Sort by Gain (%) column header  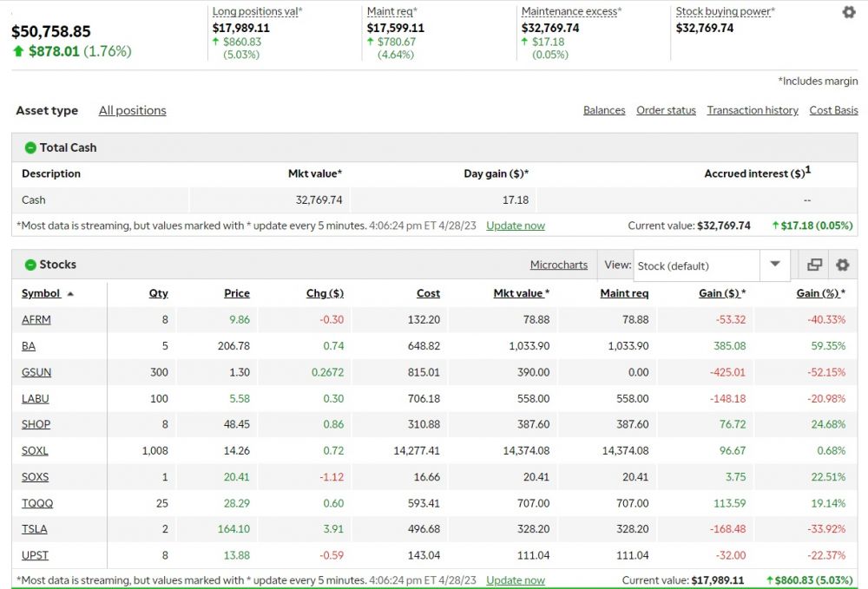819,293
